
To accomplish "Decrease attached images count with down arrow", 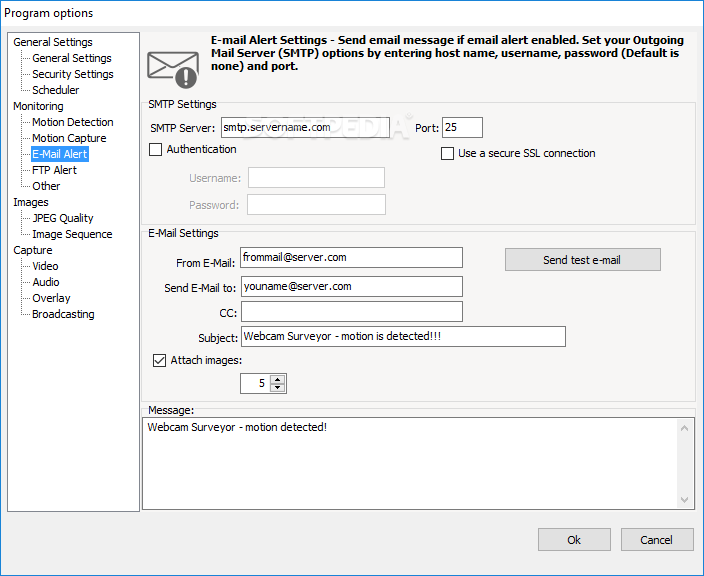I will (278, 387).
